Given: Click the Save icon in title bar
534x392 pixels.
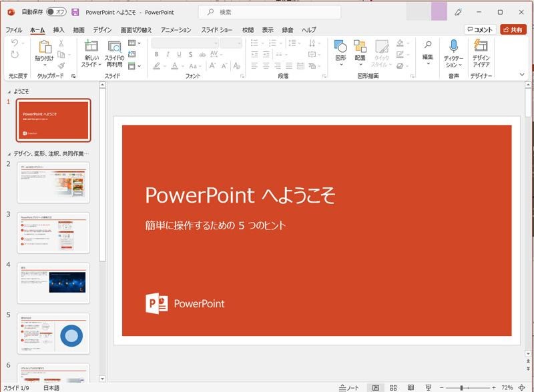Looking at the screenshot, I should (x=75, y=12).
